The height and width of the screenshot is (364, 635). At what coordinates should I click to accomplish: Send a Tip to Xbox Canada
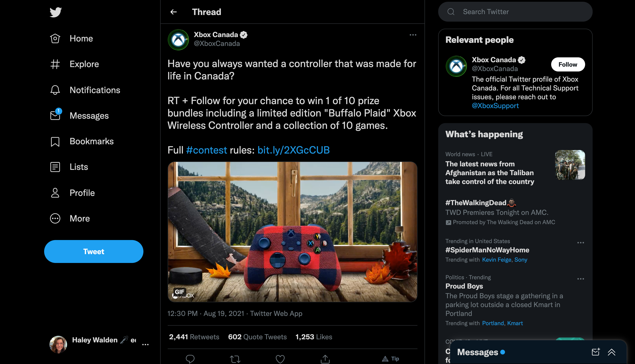391,359
